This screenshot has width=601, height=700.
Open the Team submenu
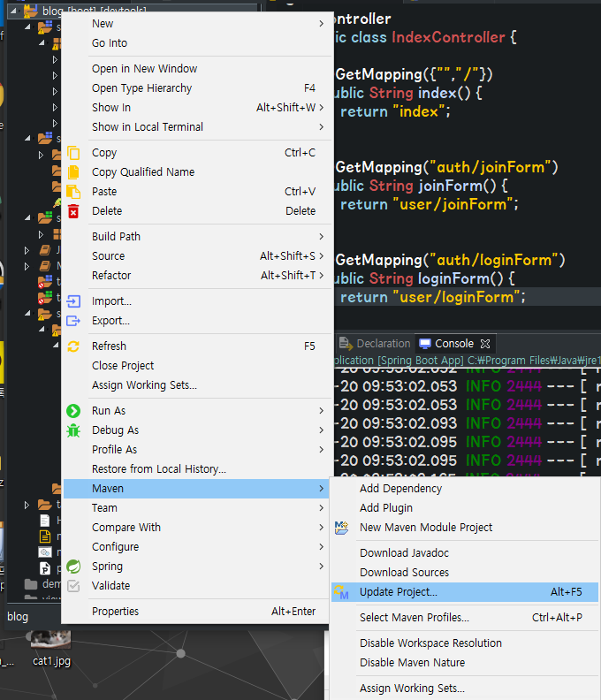197,508
